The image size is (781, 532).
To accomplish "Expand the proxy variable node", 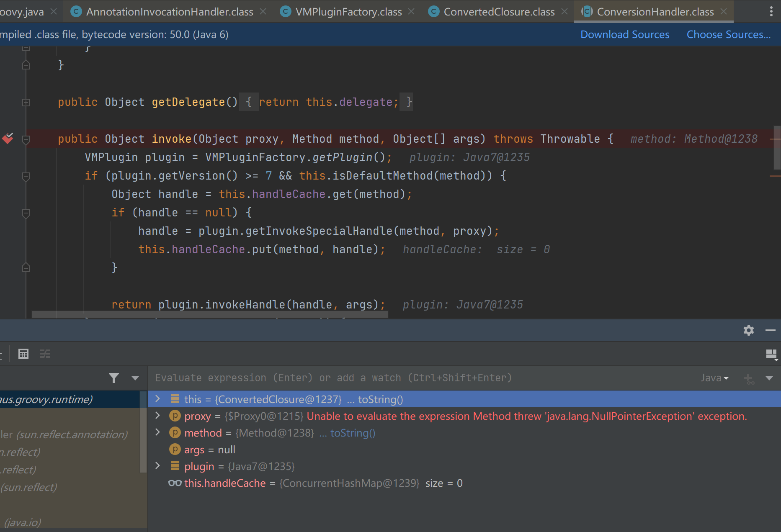I will [x=158, y=416].
